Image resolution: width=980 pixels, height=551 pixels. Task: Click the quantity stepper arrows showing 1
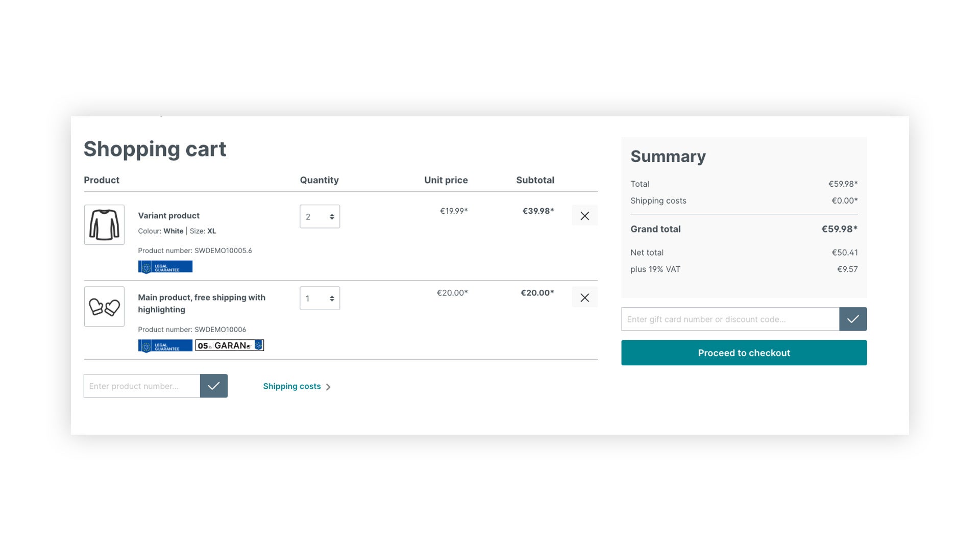click(x=332, y=298)
